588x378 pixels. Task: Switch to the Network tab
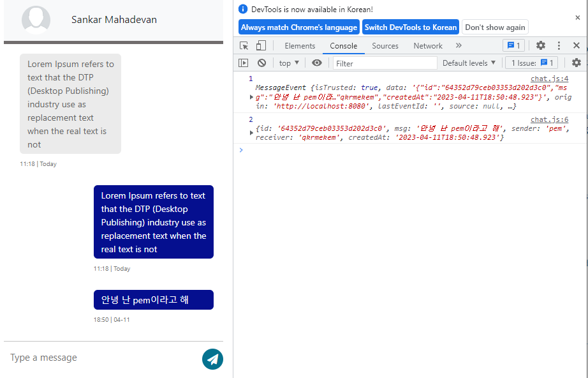428,46
